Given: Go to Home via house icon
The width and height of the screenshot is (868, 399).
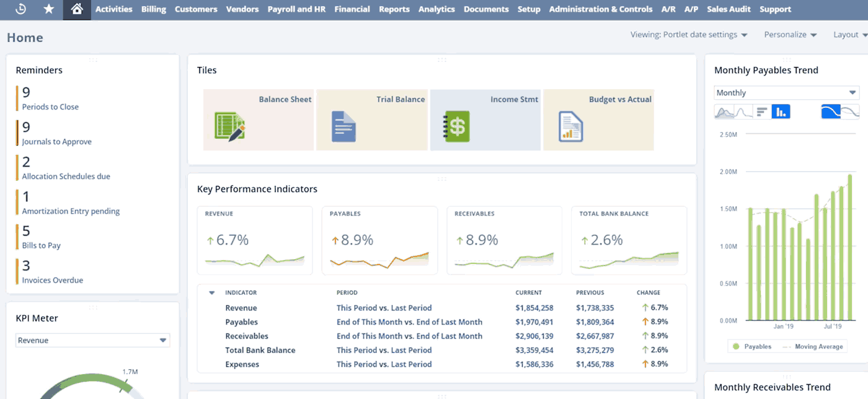Looking at the screenshot, I should point(77,9).
